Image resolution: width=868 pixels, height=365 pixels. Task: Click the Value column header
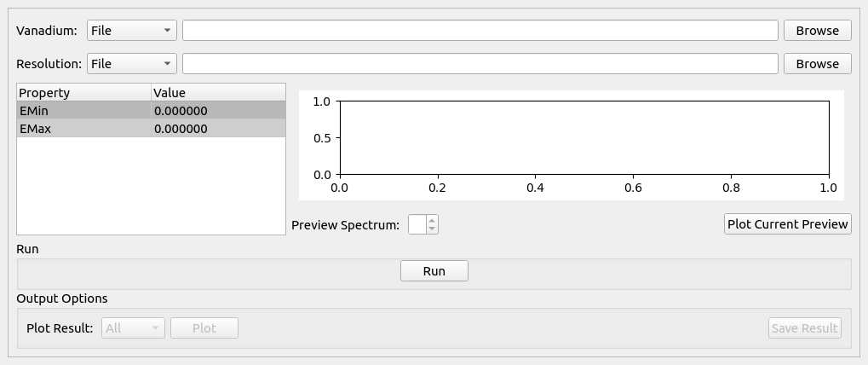point(218,92)
